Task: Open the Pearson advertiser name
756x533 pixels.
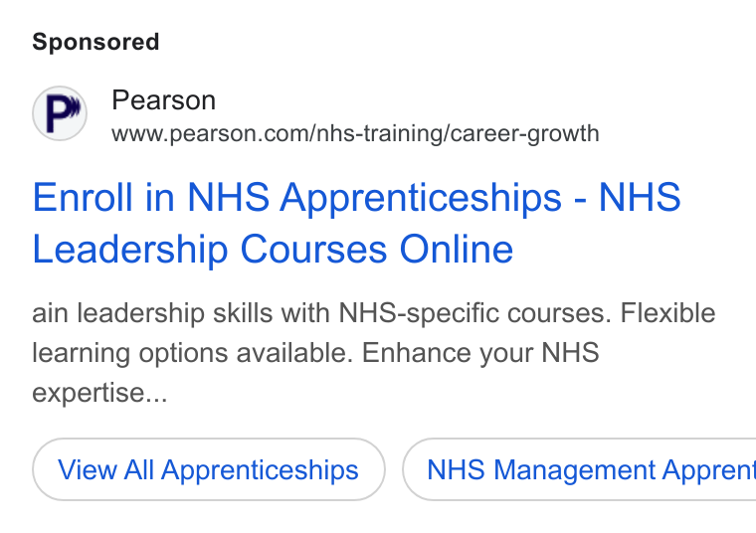Action: pyautogui.click(x=163, y=100)
